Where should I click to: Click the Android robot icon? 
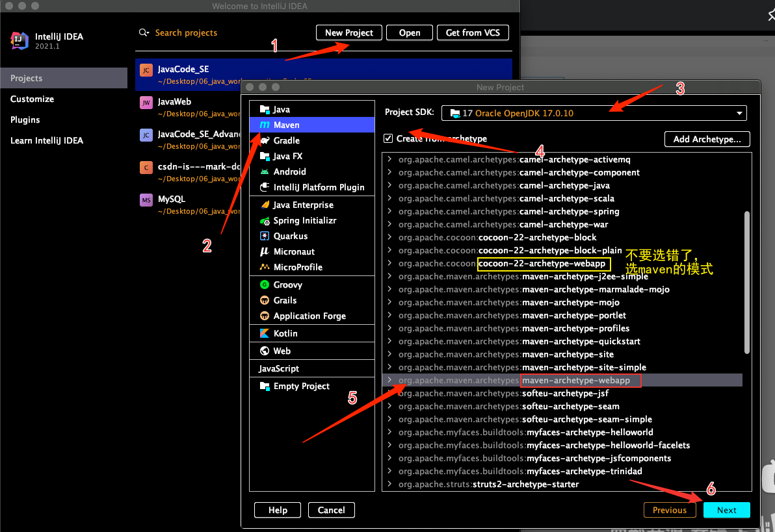pos(265,171)
